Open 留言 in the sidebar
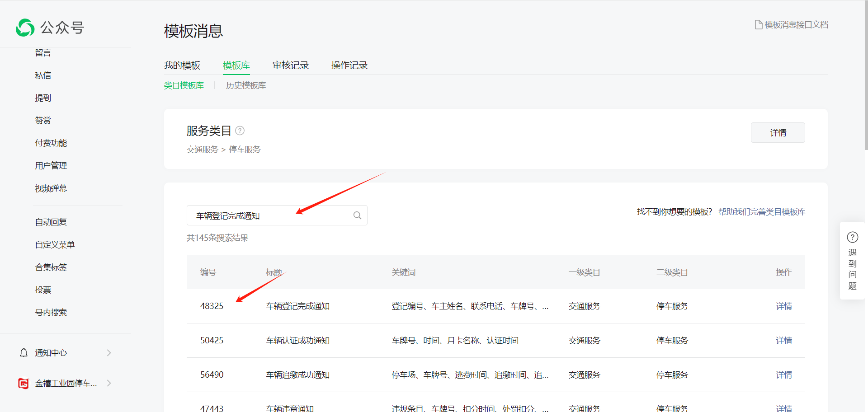 (x=43, y=53)
